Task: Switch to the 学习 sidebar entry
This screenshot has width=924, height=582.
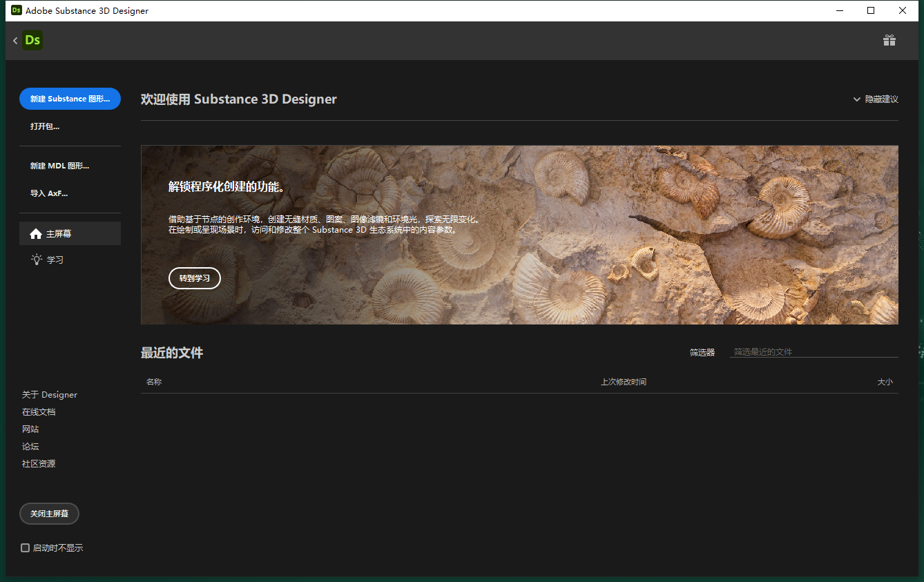Action: [x=55, y=259]
